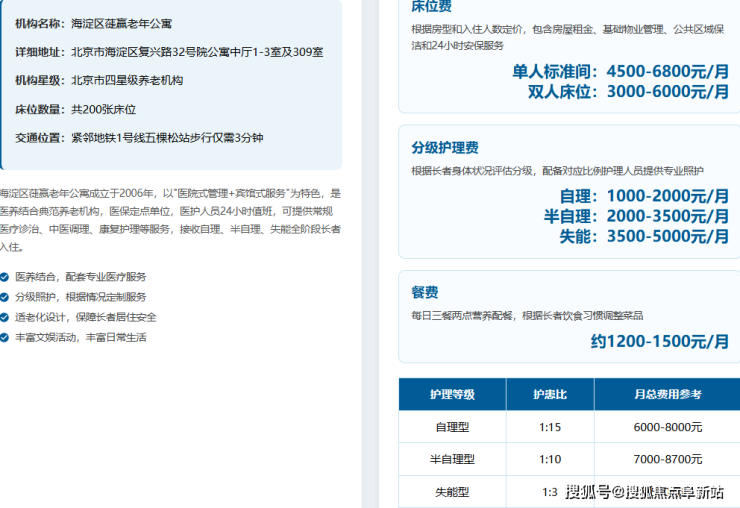Viewport: 740px width, 508px height.
Task: Click the 失能 3500-5000元/月 price
Action: click(x=644, y=236)
